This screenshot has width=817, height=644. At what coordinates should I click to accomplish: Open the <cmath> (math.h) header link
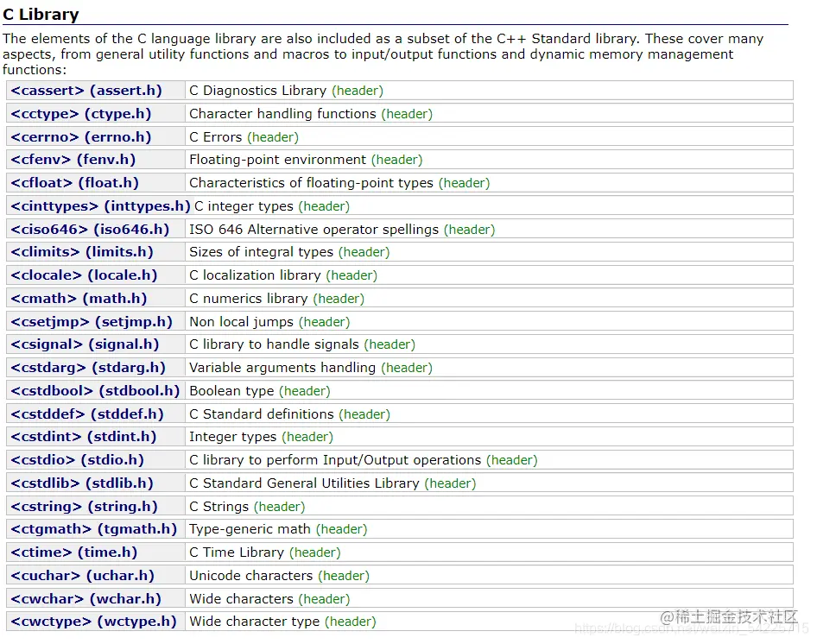pyautogui.click(x=79, y=299)
